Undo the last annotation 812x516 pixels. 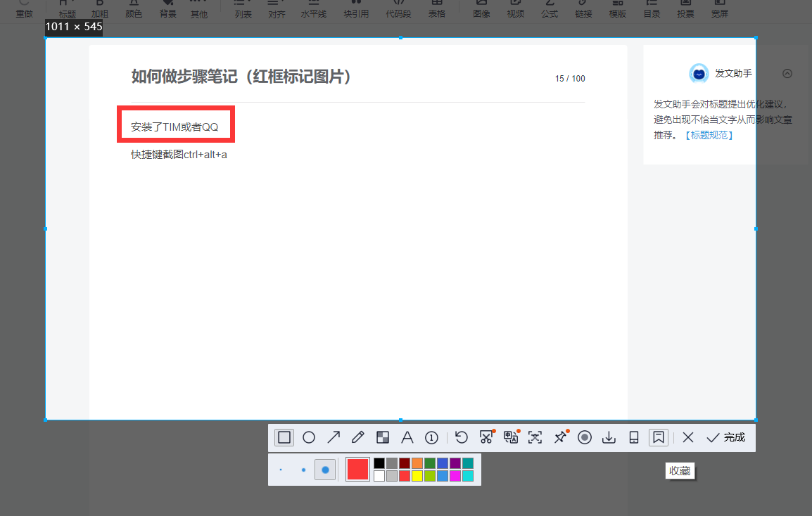(x=461, y=437)
